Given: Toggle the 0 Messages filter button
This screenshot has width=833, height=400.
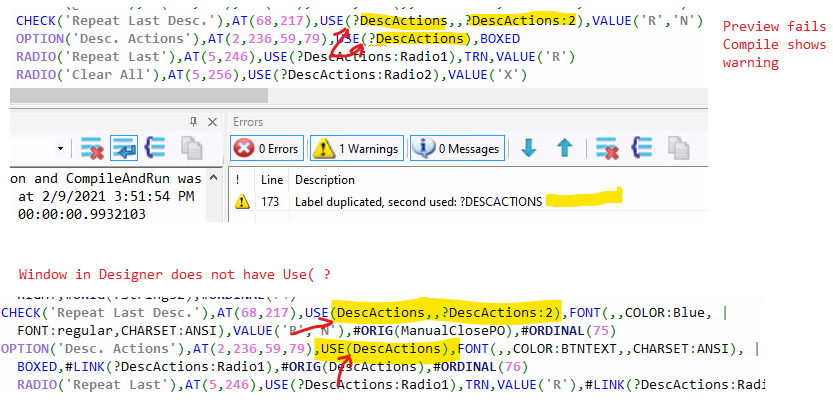Looking at the screenshot, I should pyautogui.click(x=456, y=149).
